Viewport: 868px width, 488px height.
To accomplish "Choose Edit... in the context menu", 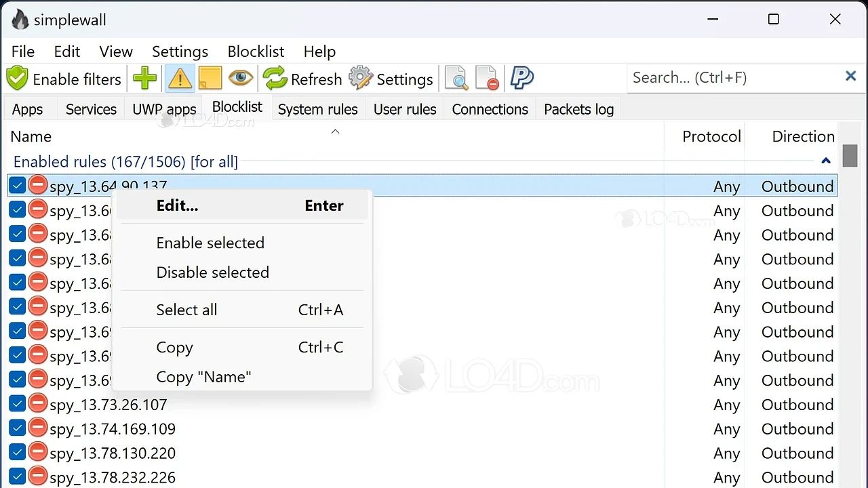I will [x=243, y=205].
